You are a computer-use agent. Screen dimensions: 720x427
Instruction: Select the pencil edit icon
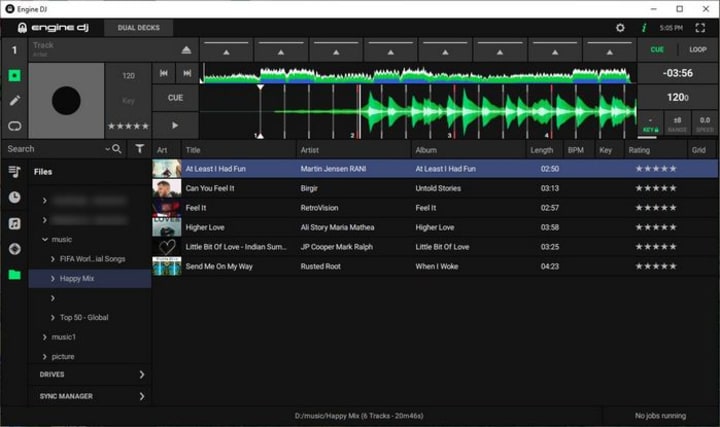pyautogui.click(x=14, y=101)
